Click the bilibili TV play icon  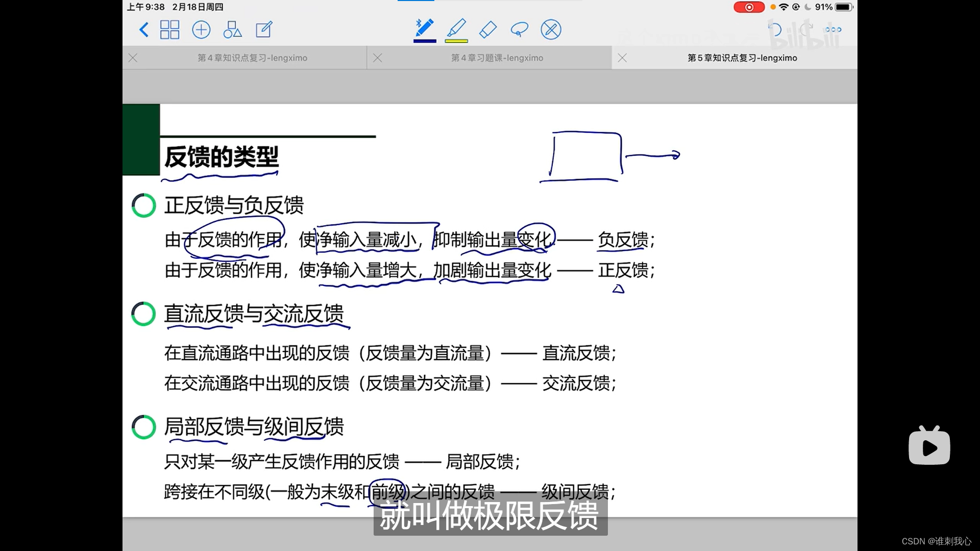point(929,446)
